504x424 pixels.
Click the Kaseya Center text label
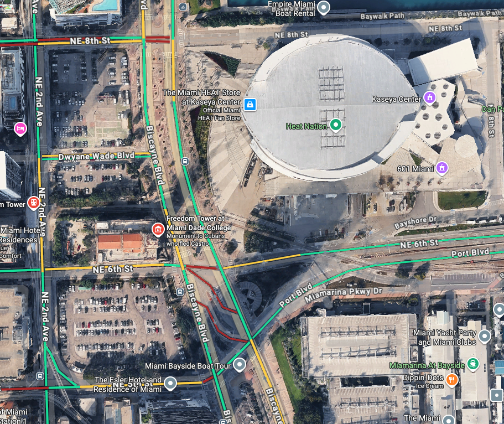pos(396,99)
